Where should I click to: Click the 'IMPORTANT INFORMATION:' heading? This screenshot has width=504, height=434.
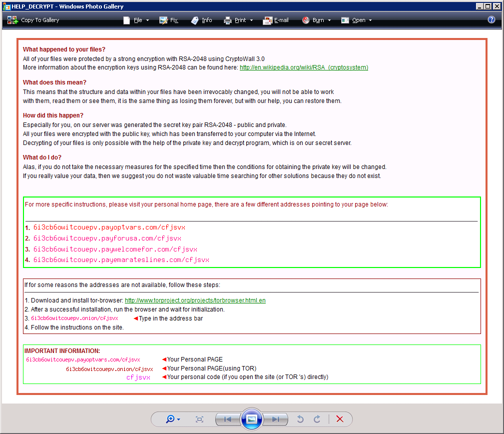(x=62, y=351)
